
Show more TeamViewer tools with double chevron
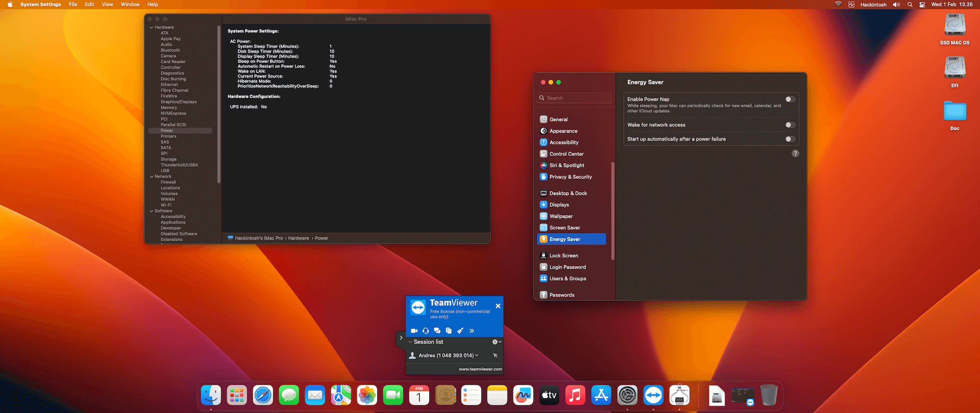472,331
